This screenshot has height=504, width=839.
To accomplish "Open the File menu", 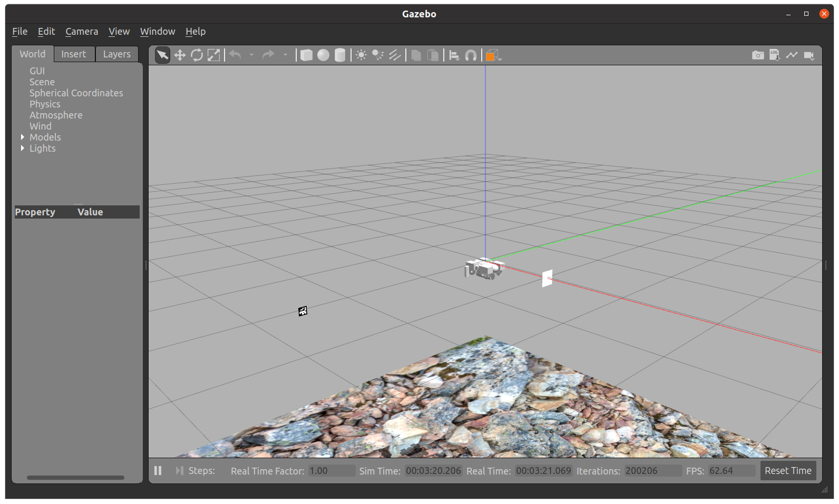I will point(19,32).
